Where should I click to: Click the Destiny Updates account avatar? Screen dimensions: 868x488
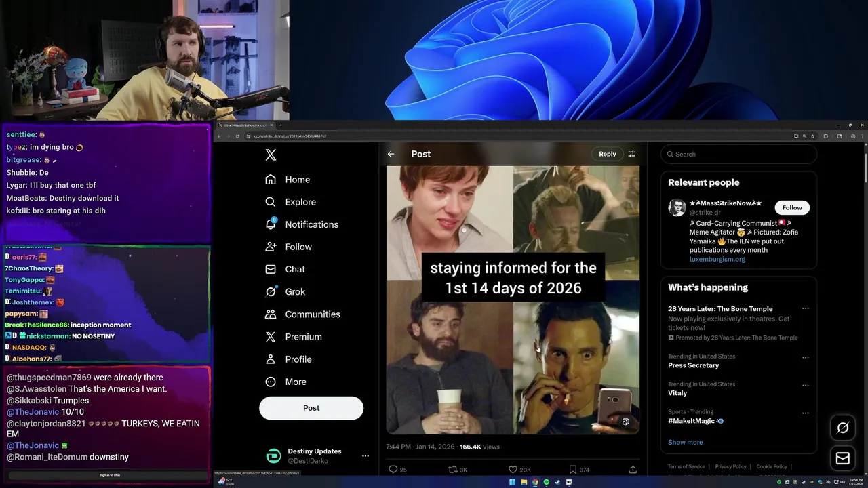[x=273, y=456]
